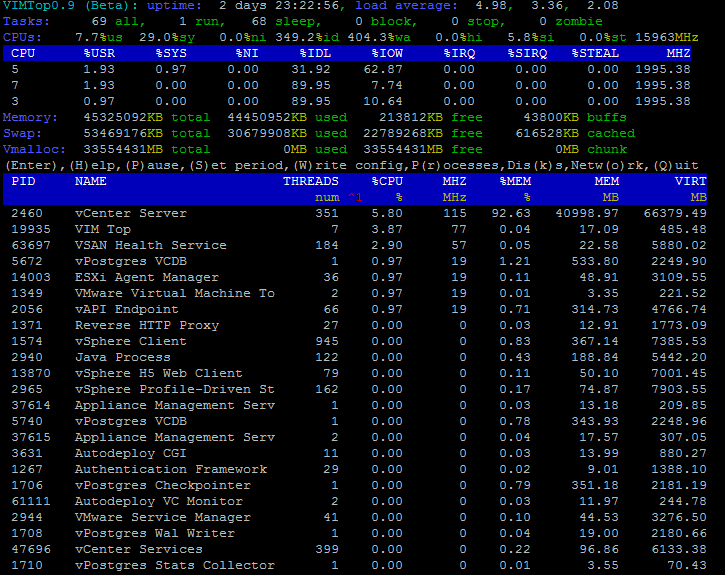Click the %SIRQ CPU column header
725x575 pixels.
click(527, 54)
